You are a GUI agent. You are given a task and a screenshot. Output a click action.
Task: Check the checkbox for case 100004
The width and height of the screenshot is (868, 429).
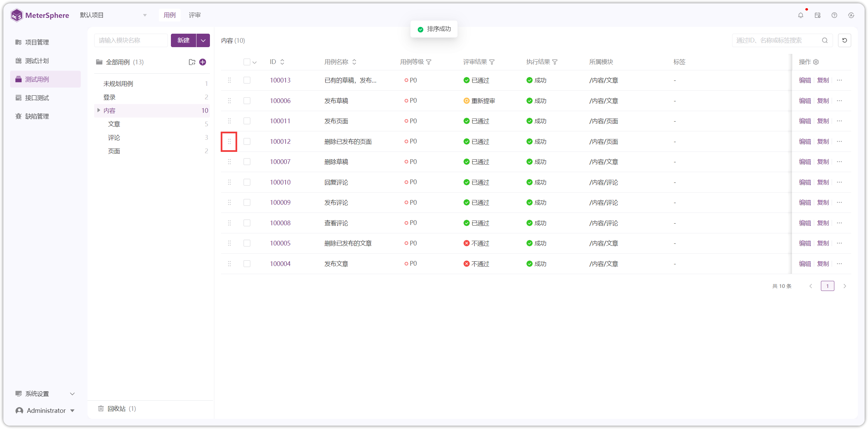tap(247, 264)
